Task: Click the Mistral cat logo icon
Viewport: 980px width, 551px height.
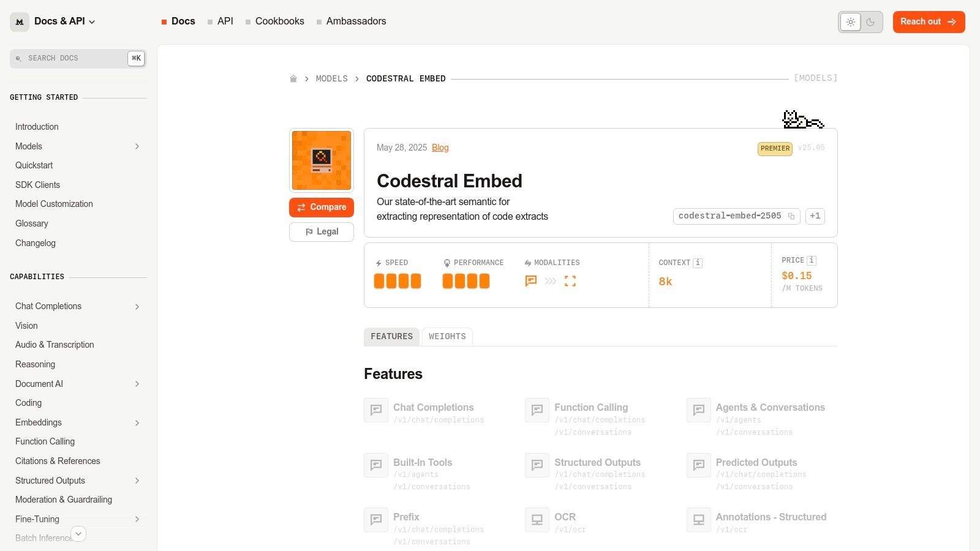Action: [20, 22]
